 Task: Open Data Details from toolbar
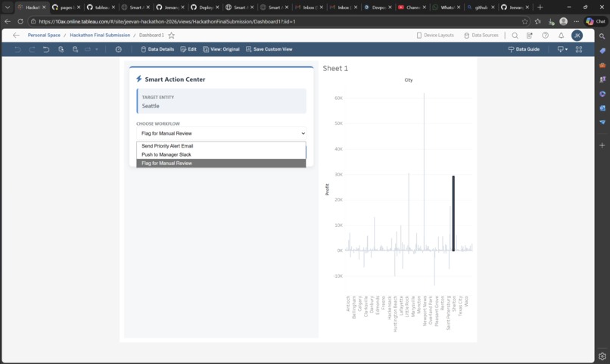coord(157,49)
